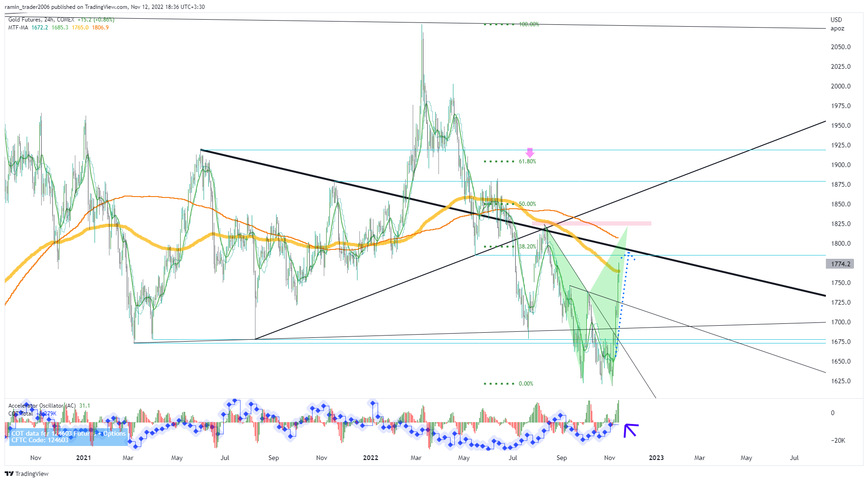Image resolution: width=868 pixels, height=482 pixels.
Task: Click the 1975.0 price axis label
Action: [x=841, y=106]
